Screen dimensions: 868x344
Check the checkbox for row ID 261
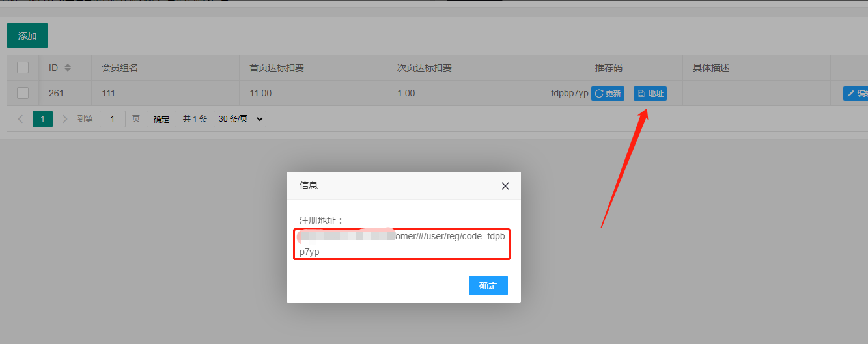(23, 93)
